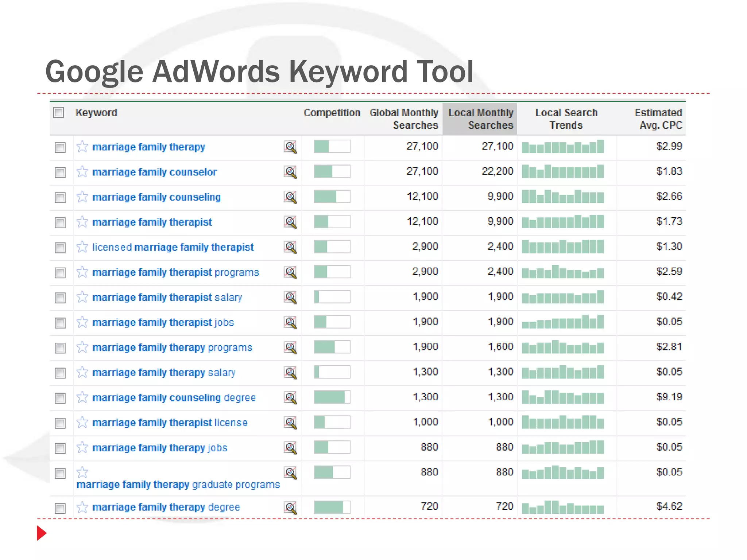The height and width of the screenshot is (560, 747).
Task: Star 'marriage family therapist jobs' keyword
Action: click(82, 322)
